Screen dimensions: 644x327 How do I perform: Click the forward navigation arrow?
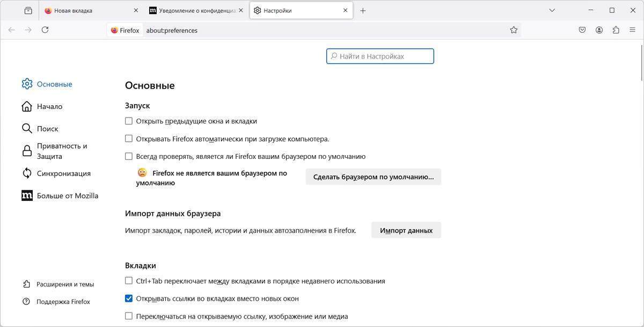pos(28,30)
